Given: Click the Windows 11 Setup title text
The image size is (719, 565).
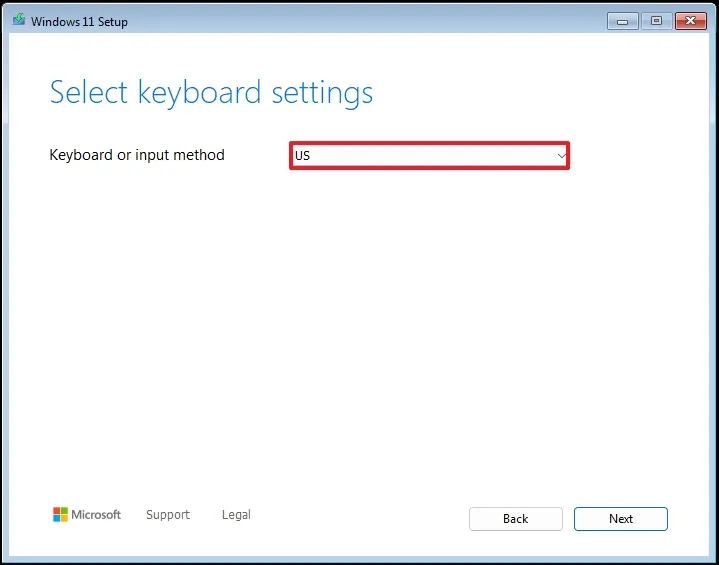Looking at the screenshot, I should [x=80, y=21].
